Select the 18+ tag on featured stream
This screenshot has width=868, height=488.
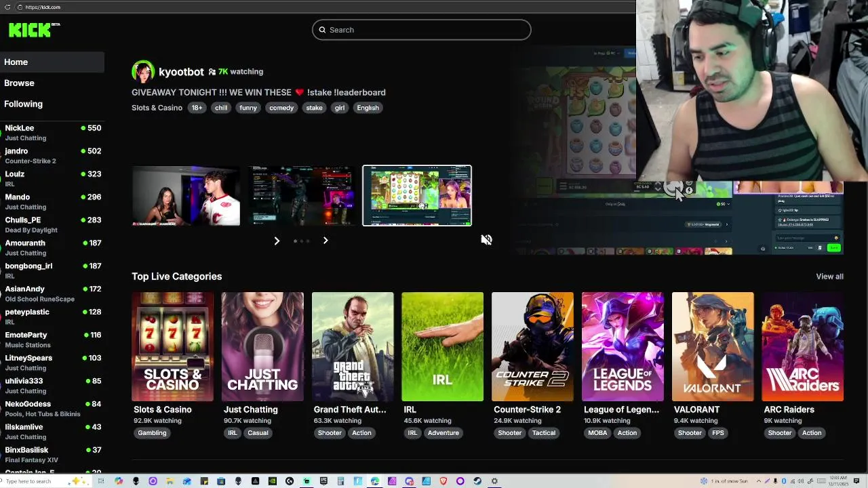[x=197, y=108]
